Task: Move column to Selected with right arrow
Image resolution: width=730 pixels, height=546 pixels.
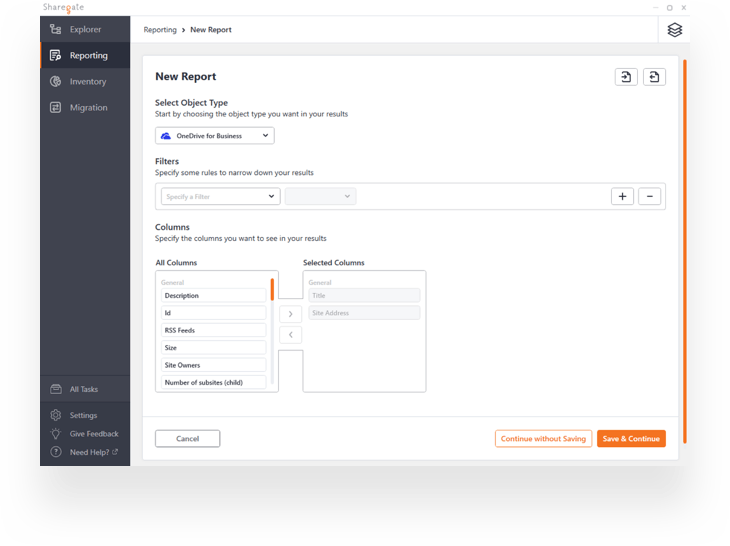Action: point(291,314)
